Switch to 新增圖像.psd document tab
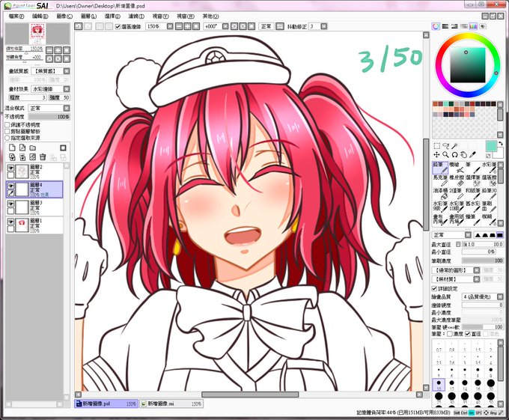The height and width of the screenshot is (420, 509). pos(106,404)
